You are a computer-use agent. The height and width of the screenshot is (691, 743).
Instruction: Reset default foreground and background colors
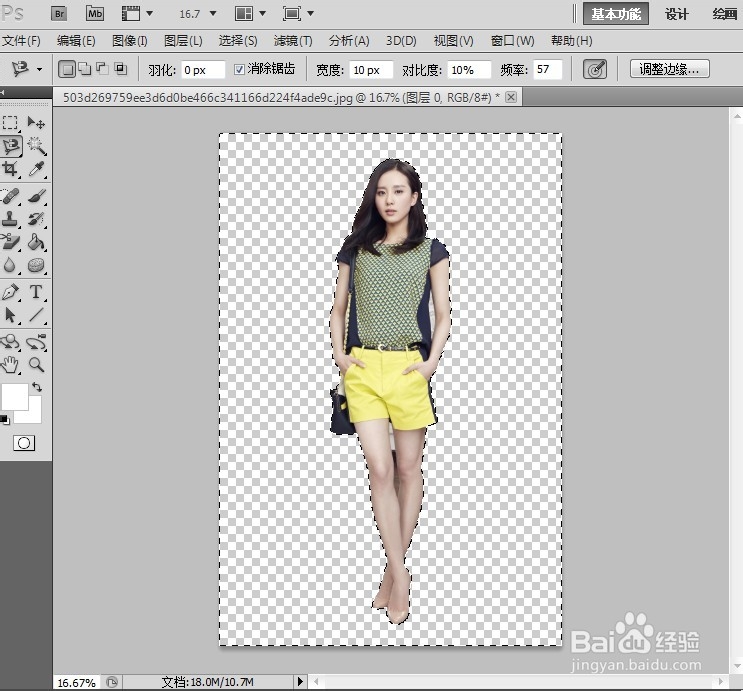[x=5, y=420]
